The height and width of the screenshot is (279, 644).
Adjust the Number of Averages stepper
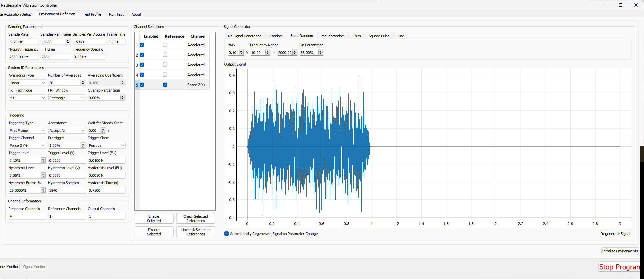83,83
